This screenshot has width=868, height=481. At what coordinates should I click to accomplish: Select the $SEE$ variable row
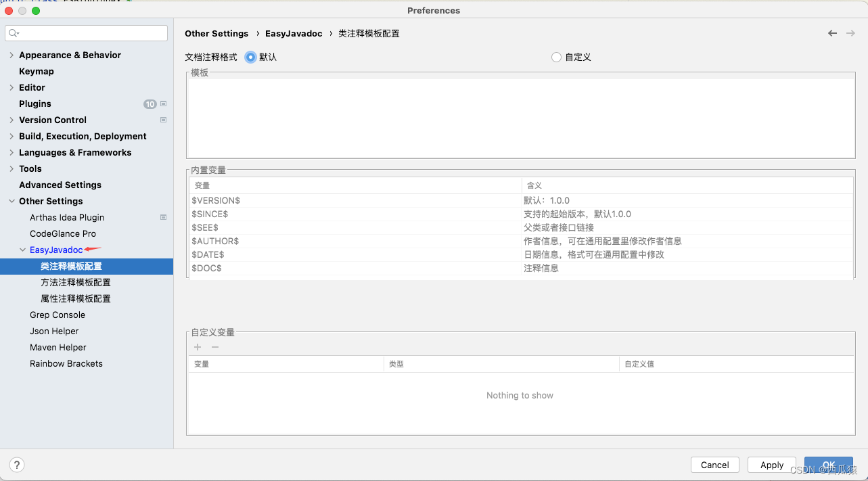point(521,227)
